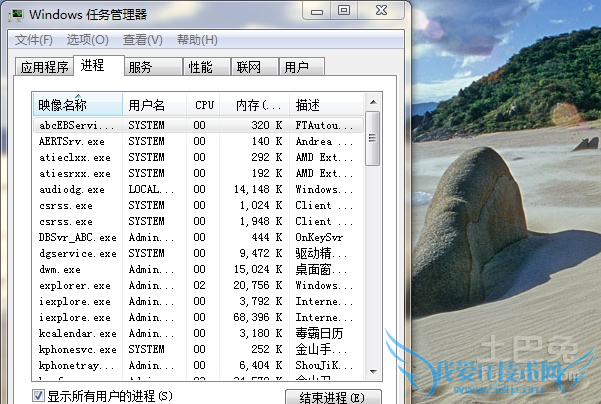Image resolution: width=601 pixels, height=404 pixels.
Task: Minimize the Task Manager window
Action: 317,11
